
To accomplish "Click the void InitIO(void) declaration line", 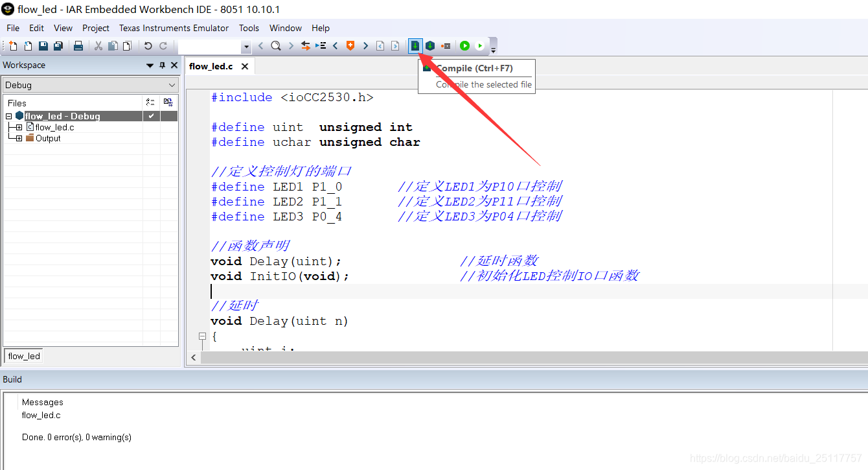I will (x=280, y=276).
